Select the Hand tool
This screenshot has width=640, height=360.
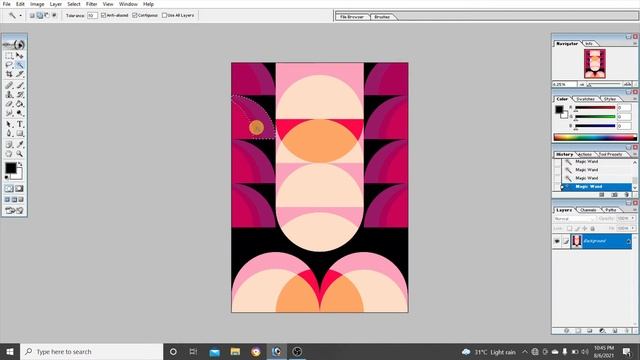[x=9, y=154]
